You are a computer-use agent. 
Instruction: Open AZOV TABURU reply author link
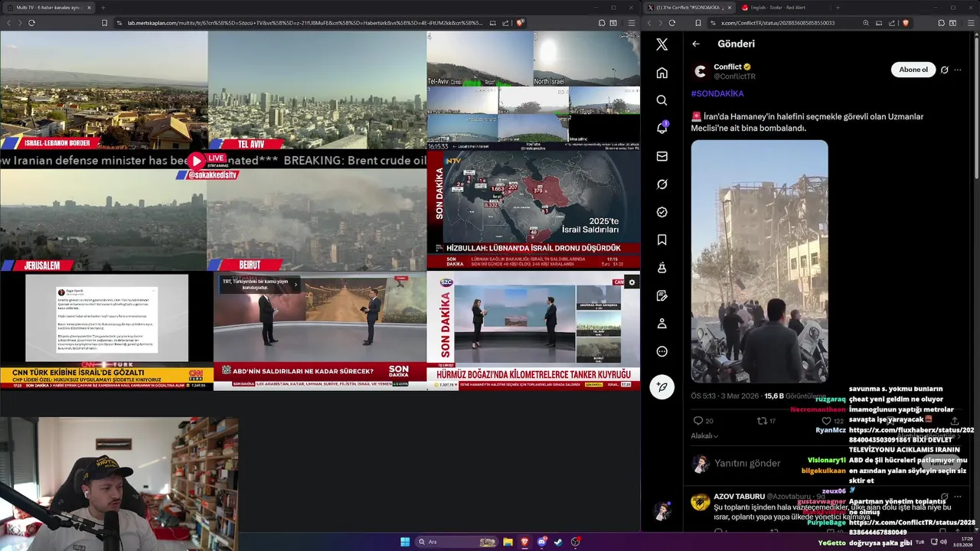click(x=739, y=497)
